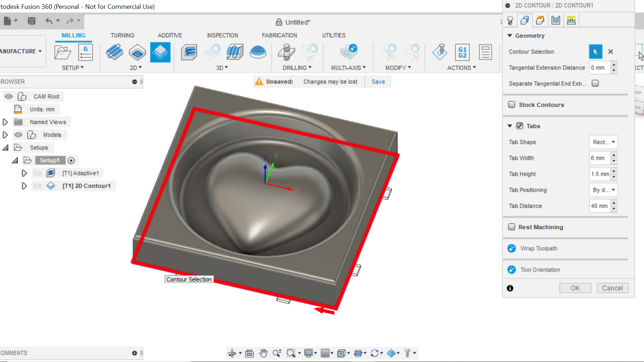
Task: Click the Tangential Extension Distance field
Action: pyautogui.click(x=600, y=67)
